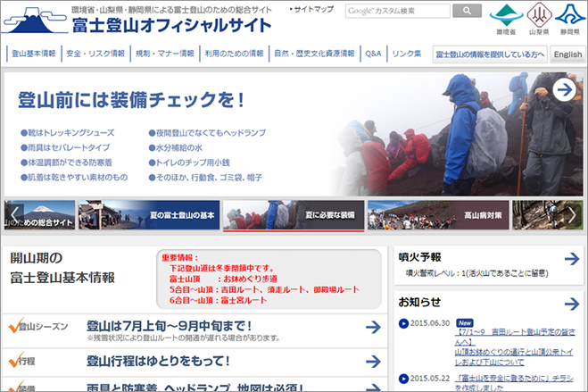Screen dimensions: 588x392
Task: Select 高山病対策 thumbnail
Action: (x=438, y=215)
